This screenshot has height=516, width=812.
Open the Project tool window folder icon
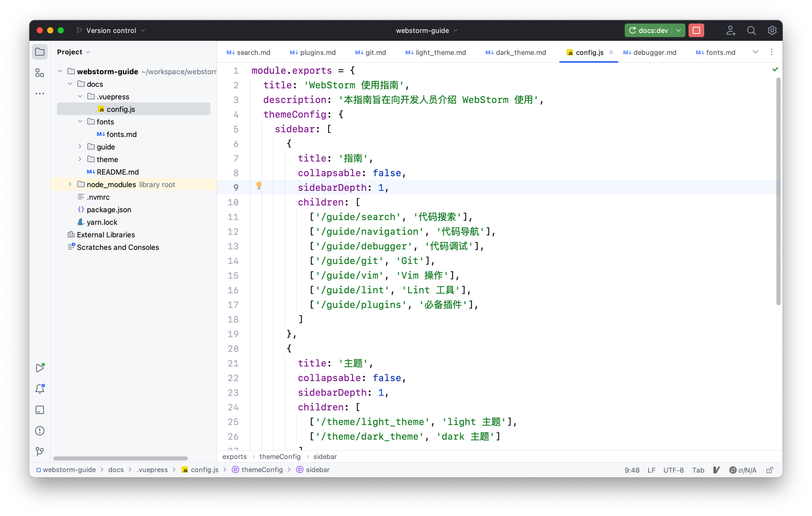(40, 52)
